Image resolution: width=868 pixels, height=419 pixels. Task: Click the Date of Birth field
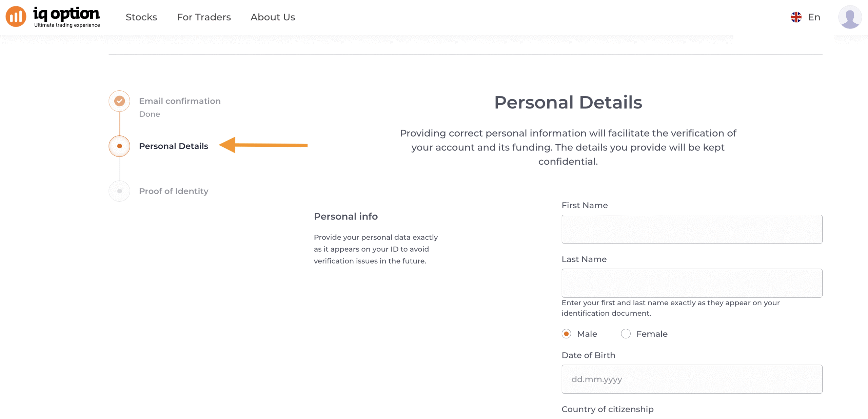click(691, 379)
